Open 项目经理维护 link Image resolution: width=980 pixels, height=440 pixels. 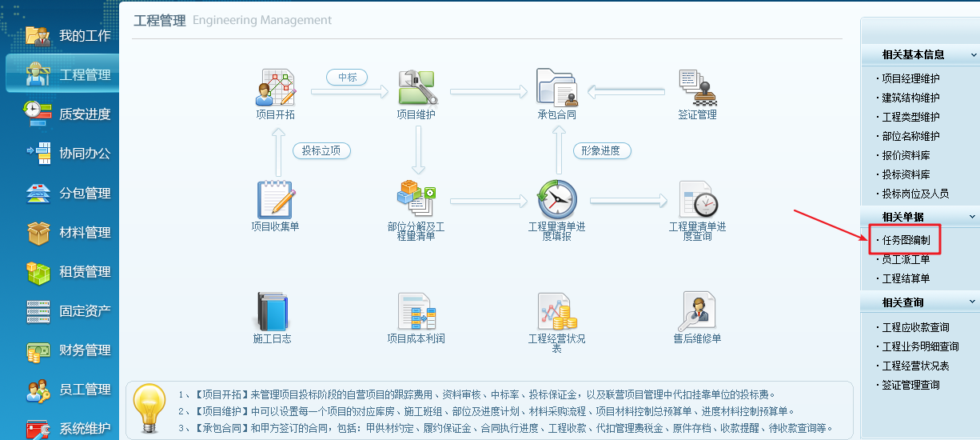(x=910, y=78)
